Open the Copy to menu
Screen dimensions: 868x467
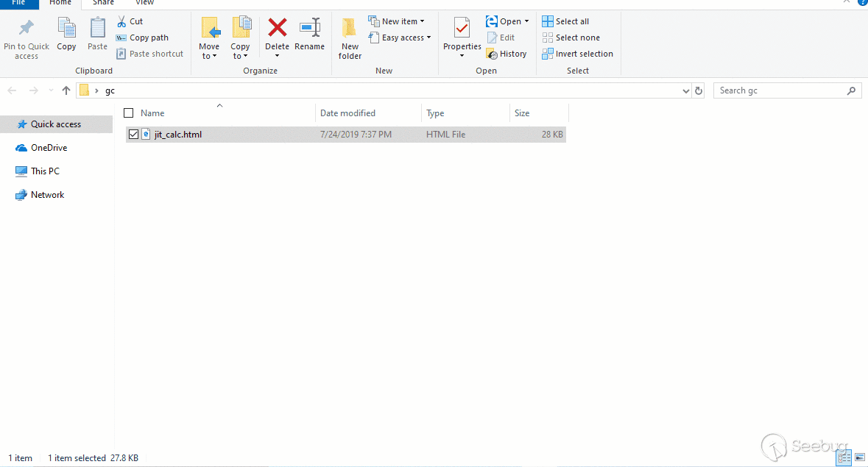pos(240,39)
